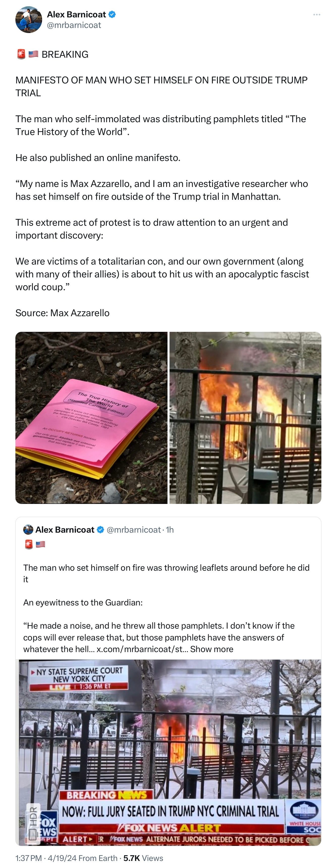The height and width of the screenshot is (868, 335).
Task: Click the US flag emoji beside BREAKING
Action: (33, 54)
